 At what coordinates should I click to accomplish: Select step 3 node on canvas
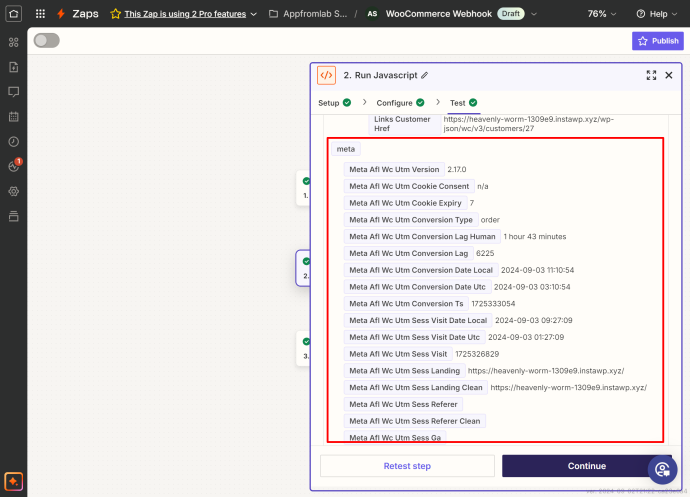point(305,348)
